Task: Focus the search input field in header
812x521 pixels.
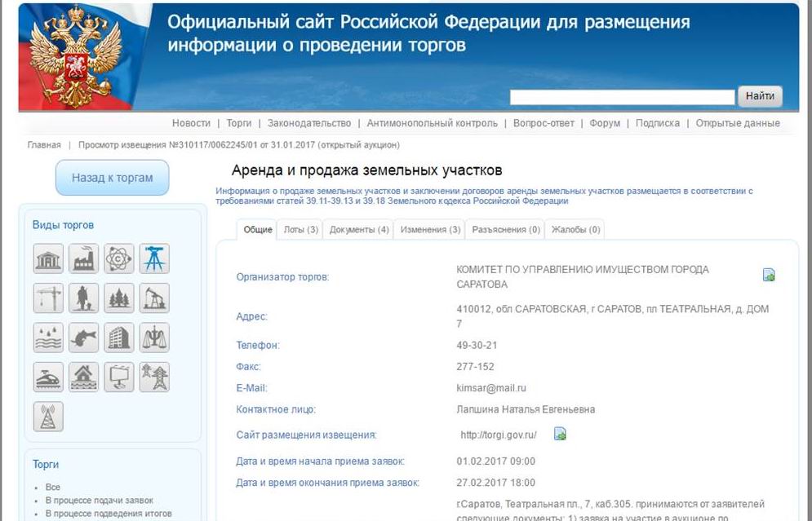Action: point(622,97)
